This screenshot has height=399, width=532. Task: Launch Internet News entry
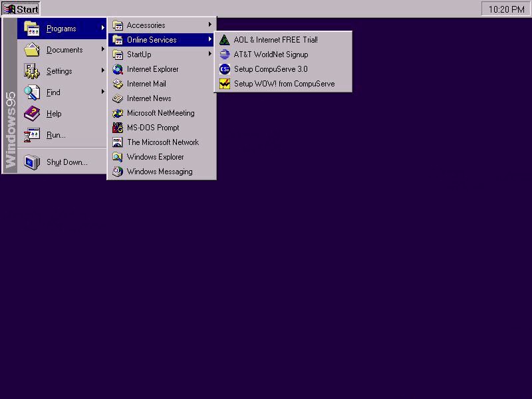click(x=162, y=98)
